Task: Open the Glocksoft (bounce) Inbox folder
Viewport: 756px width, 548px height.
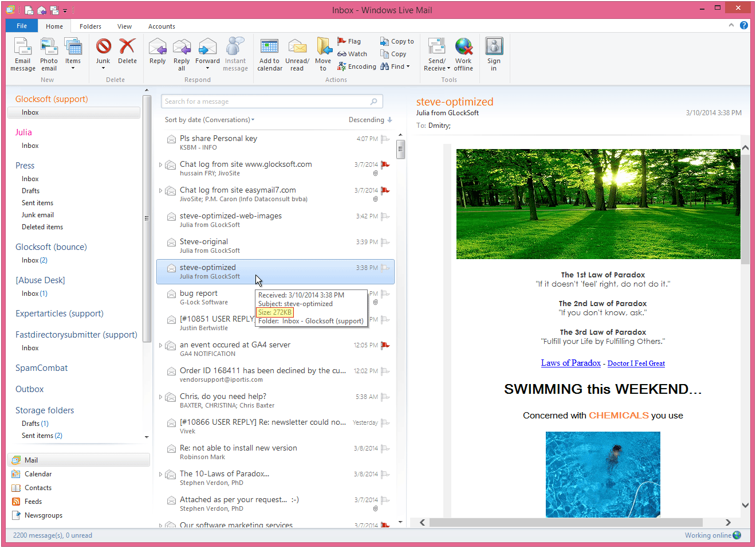Action: [34, 260]
